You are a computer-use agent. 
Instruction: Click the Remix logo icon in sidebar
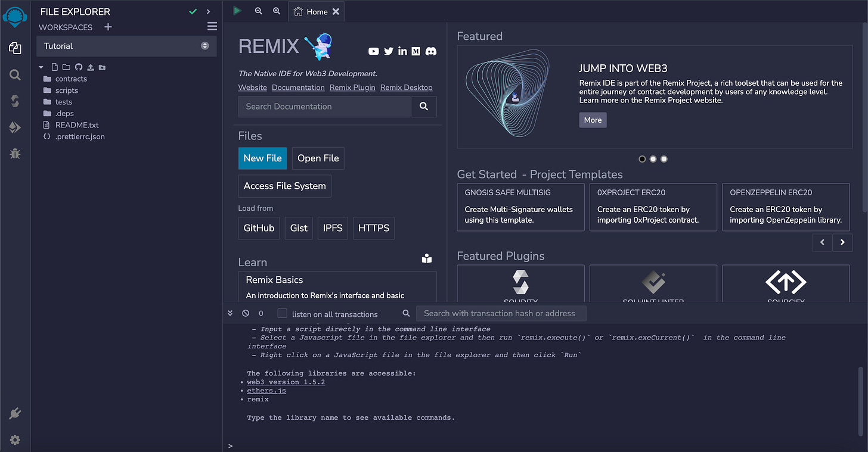point(15,15)
